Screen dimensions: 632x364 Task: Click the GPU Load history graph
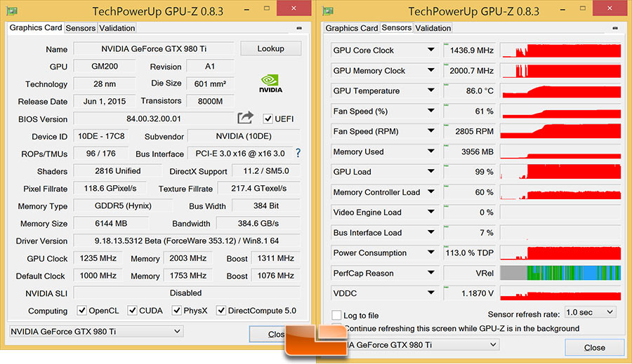click(x=560, y=172)
